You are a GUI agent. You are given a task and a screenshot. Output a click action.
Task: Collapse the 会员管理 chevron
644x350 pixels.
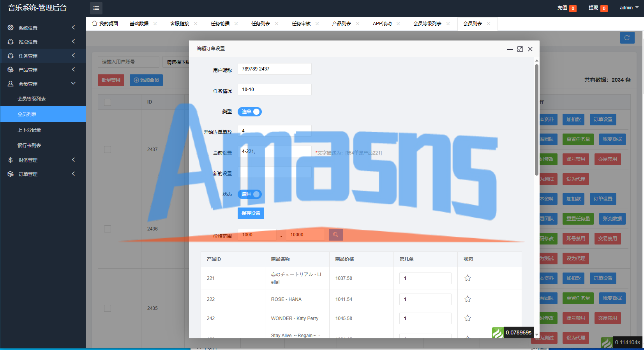pos(73,83)
